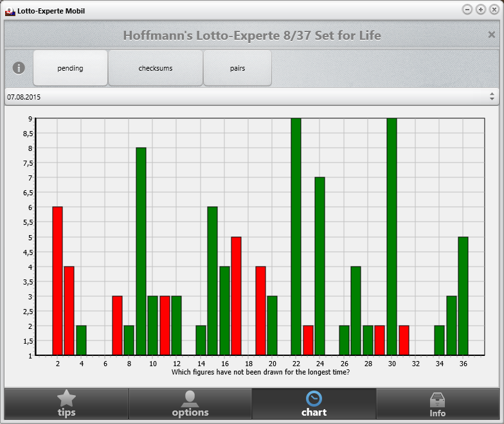This screenshot has height=424, width=504.
Task: Click the red bar for number 23
Action: click(x=309, y=340)
